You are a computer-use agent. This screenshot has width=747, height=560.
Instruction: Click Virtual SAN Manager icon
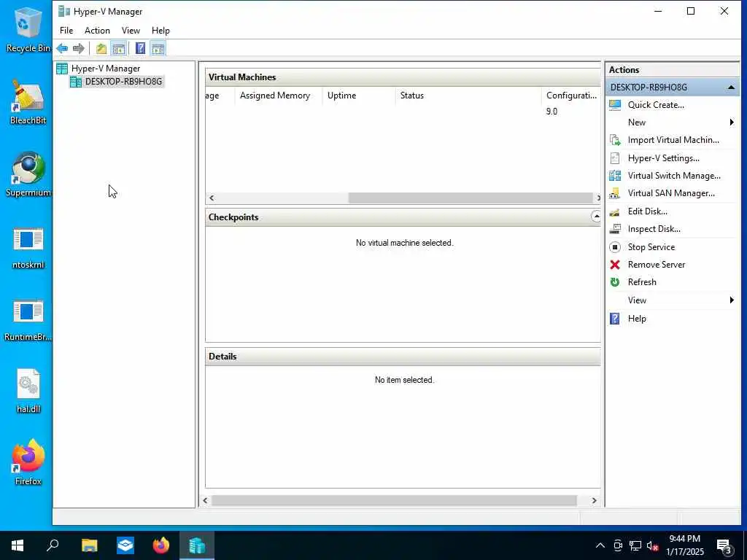point(615,193)
